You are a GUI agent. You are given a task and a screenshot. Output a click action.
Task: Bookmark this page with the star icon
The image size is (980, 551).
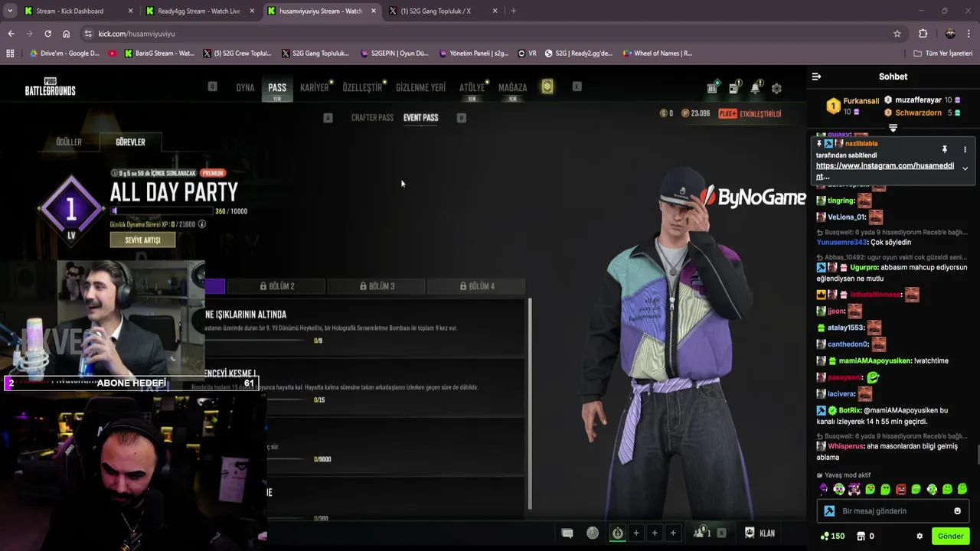click(897, 34)
